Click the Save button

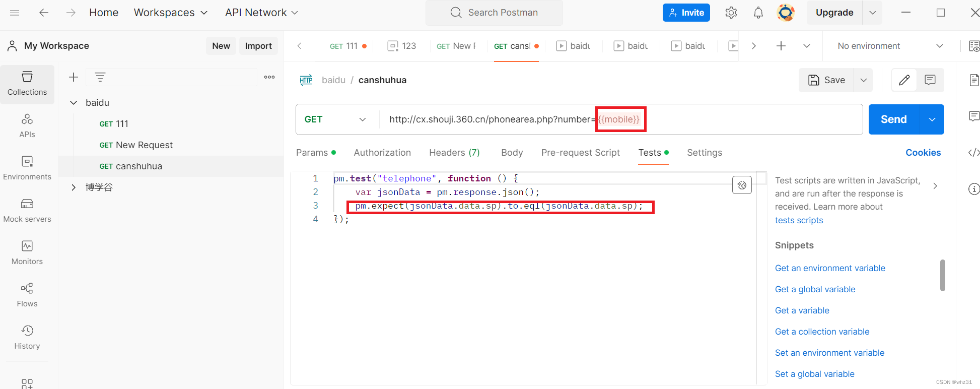[x=826, y=80]
